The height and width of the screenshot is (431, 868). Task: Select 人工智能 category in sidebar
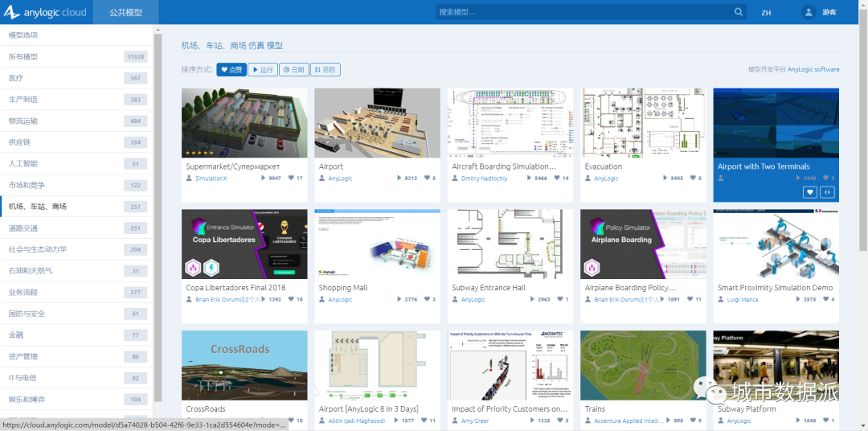(x=77, y=163)
